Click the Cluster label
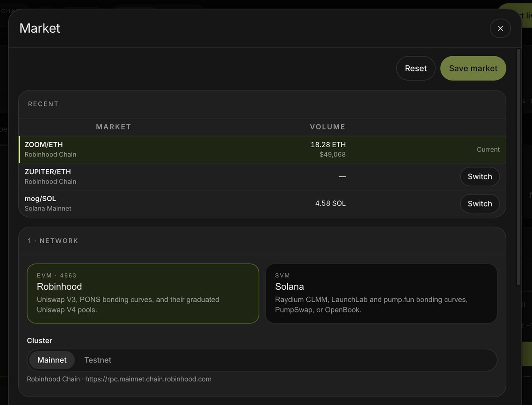This screenshot has height=405, width=532. coord(39,341)
